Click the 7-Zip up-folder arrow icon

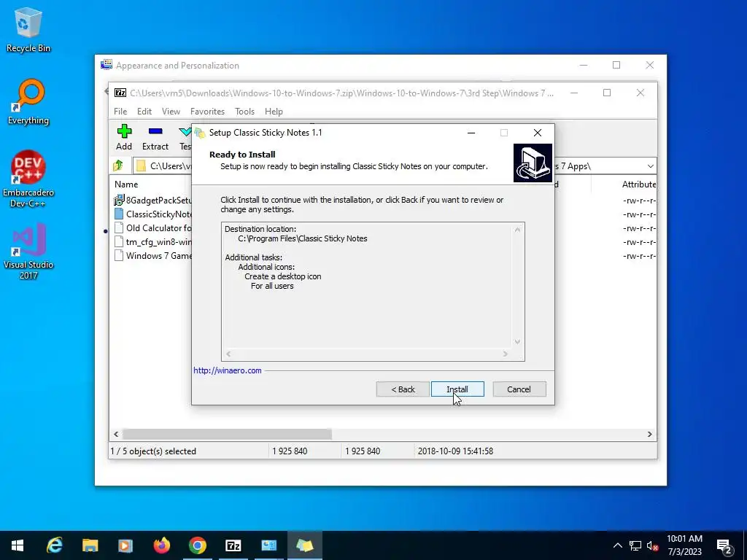coord(118,166)
